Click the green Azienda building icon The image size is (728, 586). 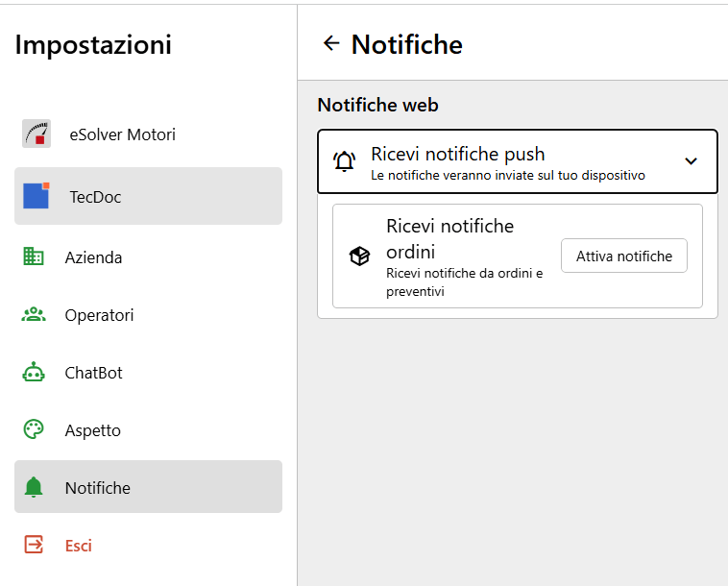[x=34, y=256]
